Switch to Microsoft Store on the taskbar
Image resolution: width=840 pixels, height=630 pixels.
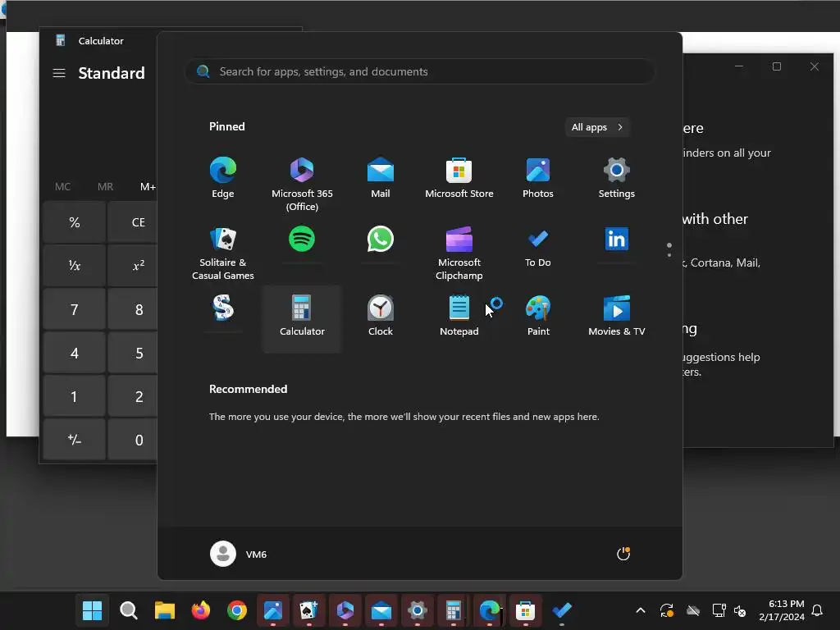pos(526,610)
